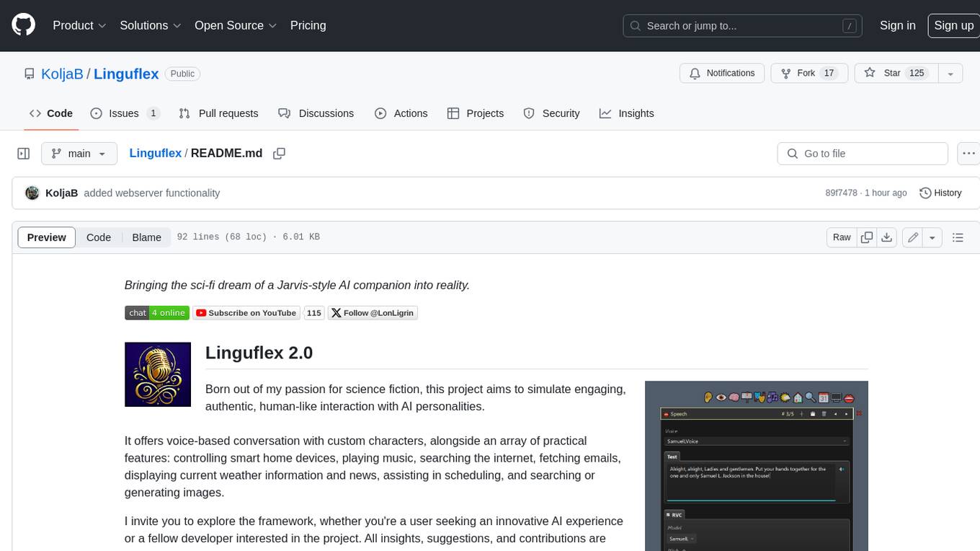Click the Linguflex breadcrumb link
Image resolution: width=980 pixels, height=551 pixels.
[155, 154]
